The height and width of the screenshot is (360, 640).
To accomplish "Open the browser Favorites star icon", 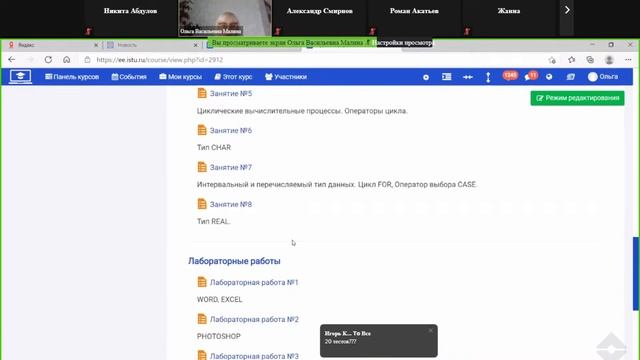I will point(571,60).
